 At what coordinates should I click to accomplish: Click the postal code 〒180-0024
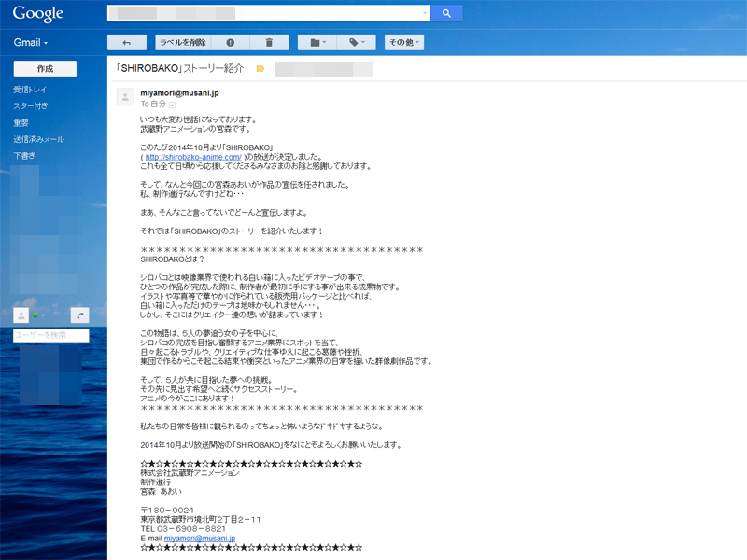167,510
